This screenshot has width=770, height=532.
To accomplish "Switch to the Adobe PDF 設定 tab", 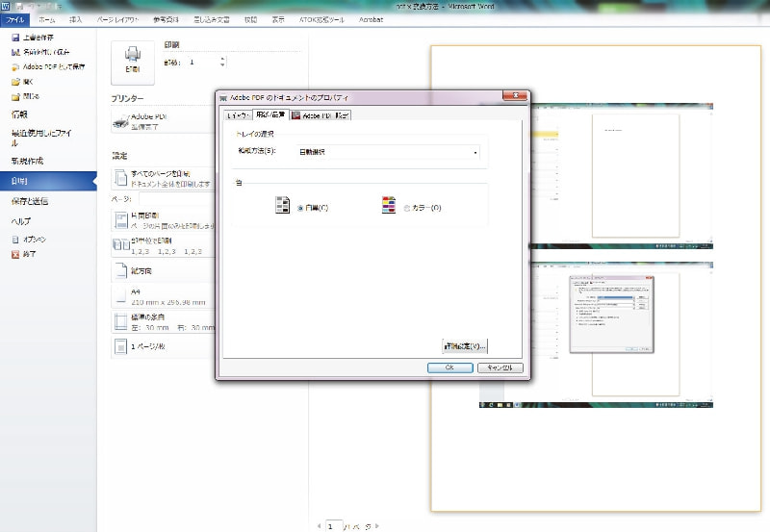I will [321, 115].
